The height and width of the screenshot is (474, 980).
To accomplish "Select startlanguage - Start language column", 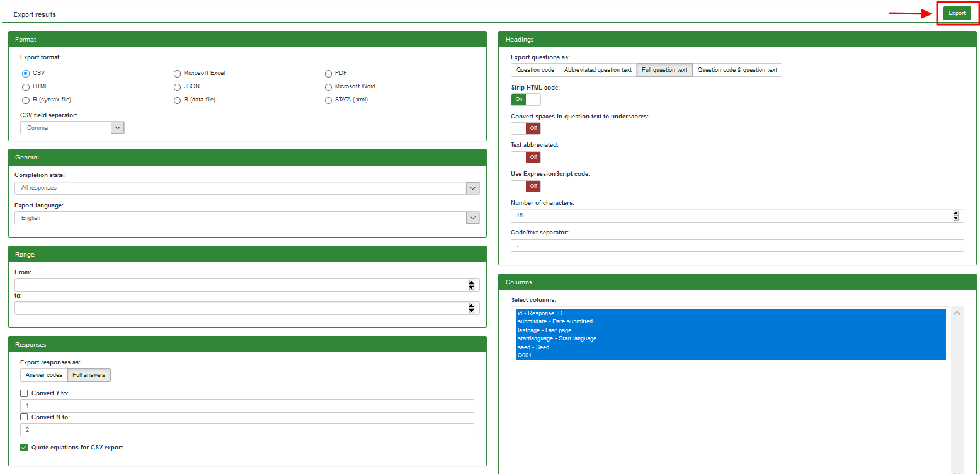I will 731,338.
